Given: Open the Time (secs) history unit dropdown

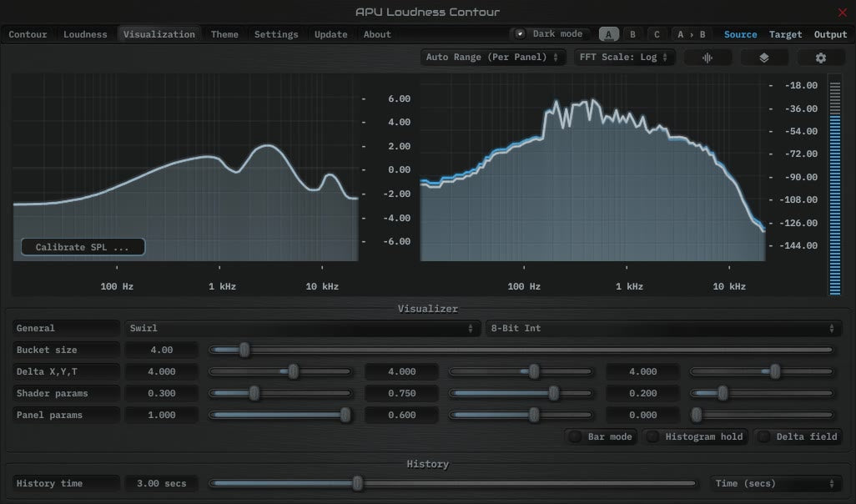Looking at the screenshot, I should pos(775,483).
